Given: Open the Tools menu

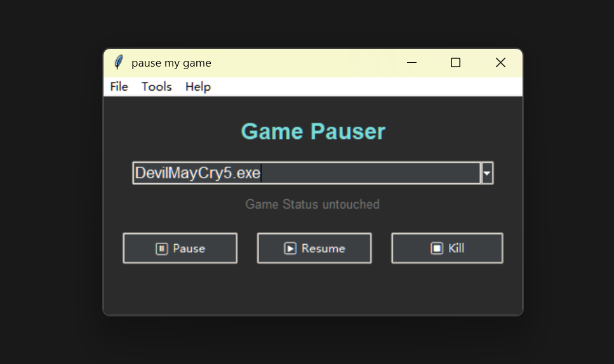Looking at the screenshot, I should pos(157,86).
